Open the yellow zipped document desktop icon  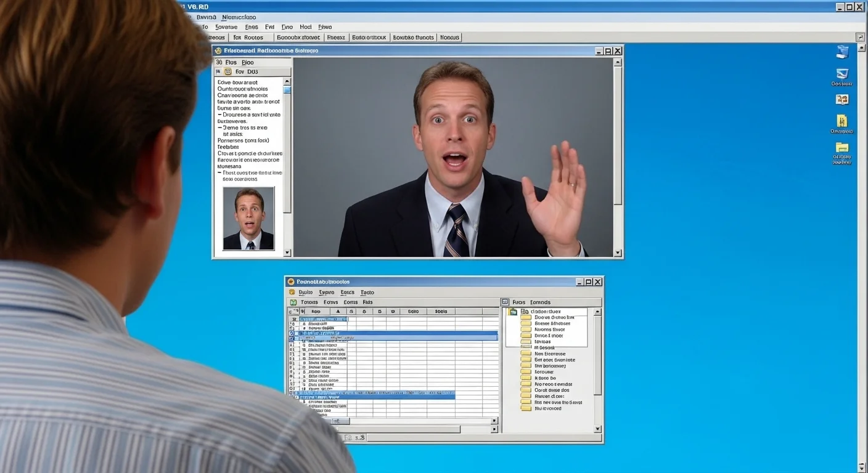click(841, 121)
